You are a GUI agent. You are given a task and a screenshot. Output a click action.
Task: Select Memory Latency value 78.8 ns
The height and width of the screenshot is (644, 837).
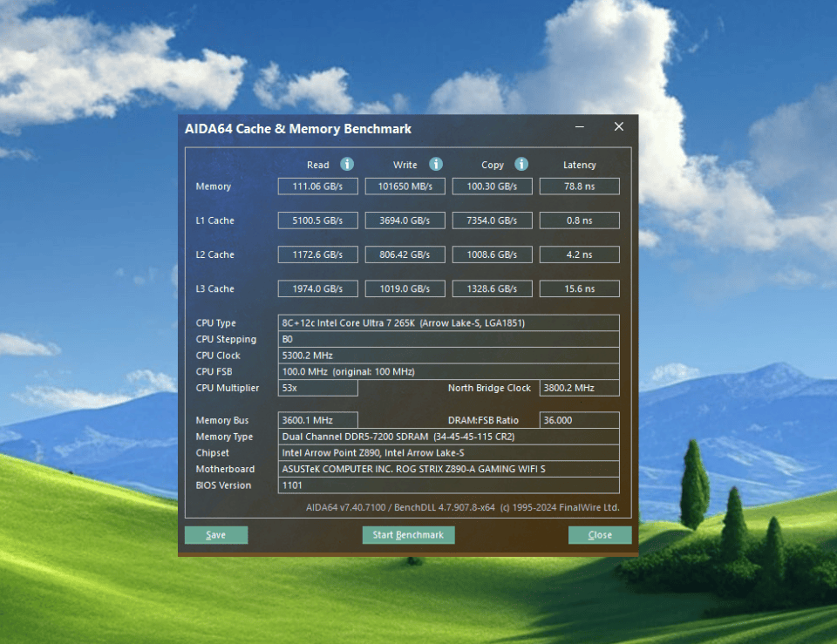point(580,186)
